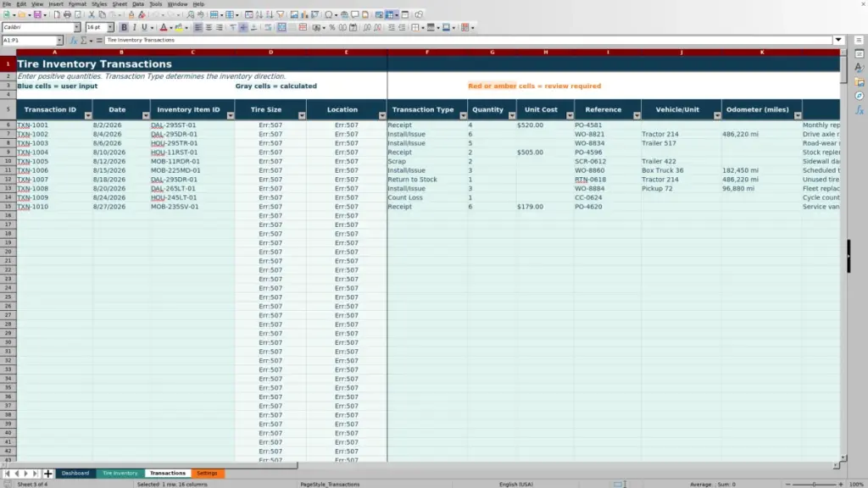This screenshot has height=488, width=868.
Task: Open the sidebar Functions panel
Action: pyautogui.click(x=860, y=110)
